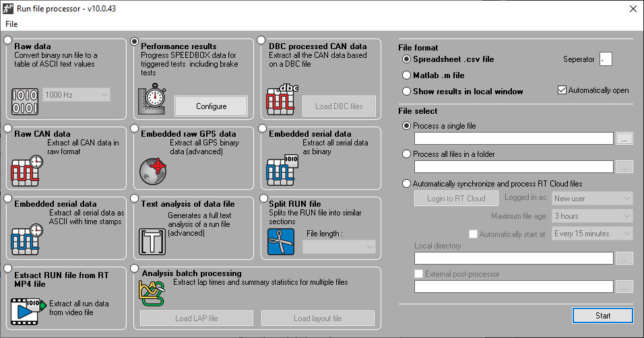This screenshot has height=338, width=644.
Task: Toggle the Automatically open checkbox
Action: [562, 90]
